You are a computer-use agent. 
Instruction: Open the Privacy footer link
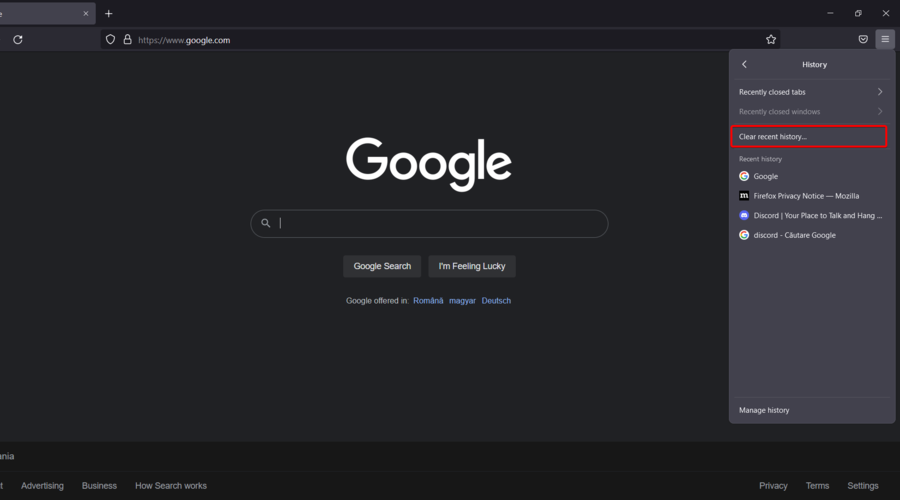pyautogui.click(x=773, y=486)
